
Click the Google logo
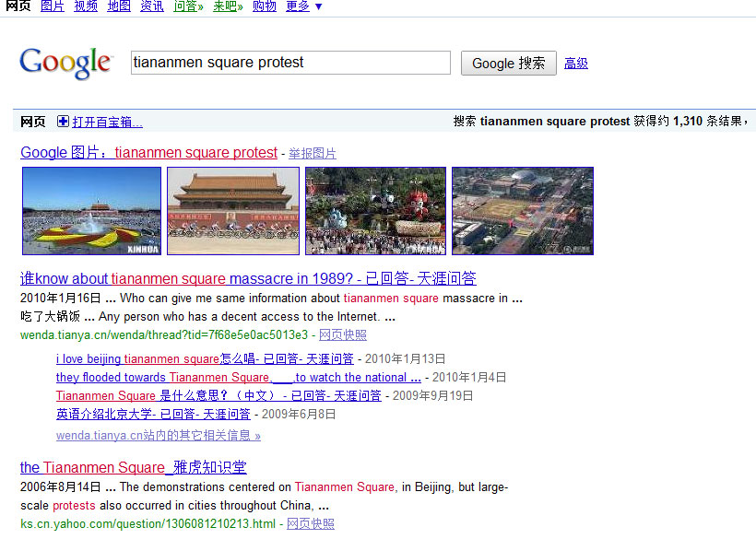[x=66, y=63]
